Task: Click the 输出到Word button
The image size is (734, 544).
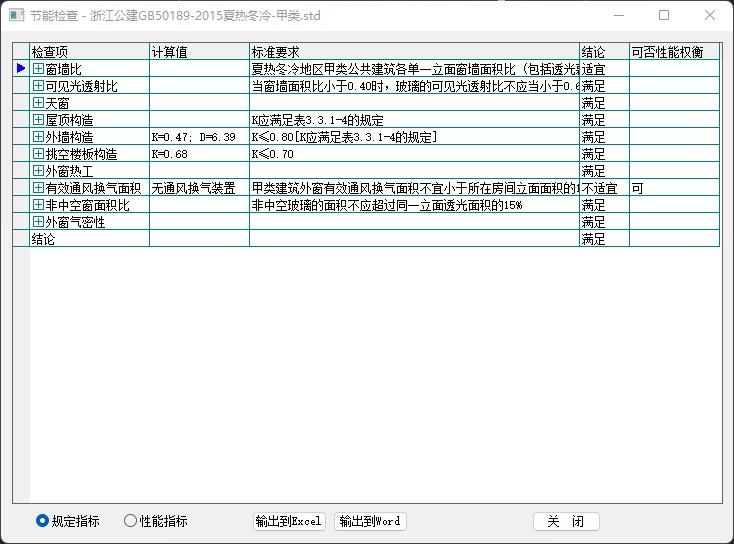Action: pyautogui.click(x=370, y=521)
